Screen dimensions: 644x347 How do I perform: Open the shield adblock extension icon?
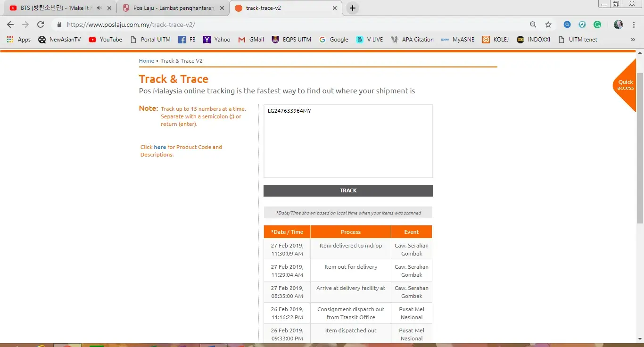[x=582, y=25]
